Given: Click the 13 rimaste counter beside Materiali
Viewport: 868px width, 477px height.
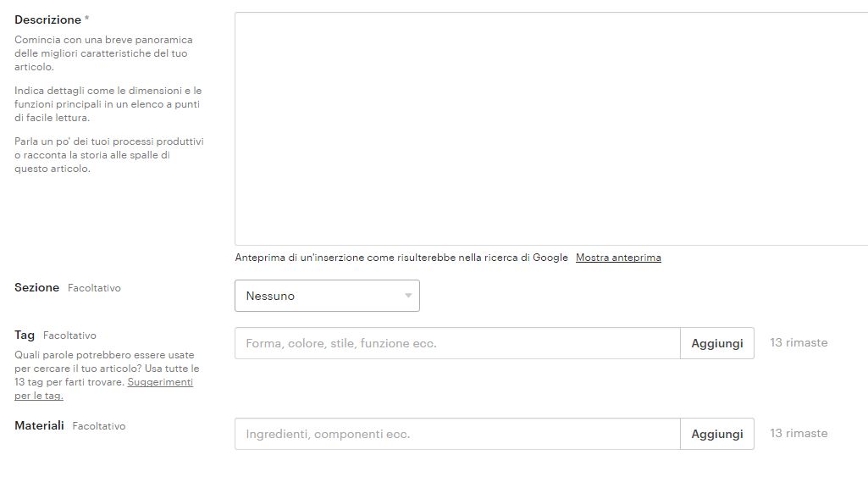Looking at the screenshot, I should point(799,433).
